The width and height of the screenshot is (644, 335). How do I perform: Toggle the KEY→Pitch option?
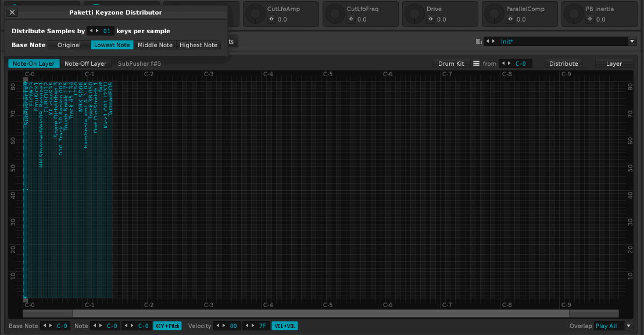pos(167,326)
